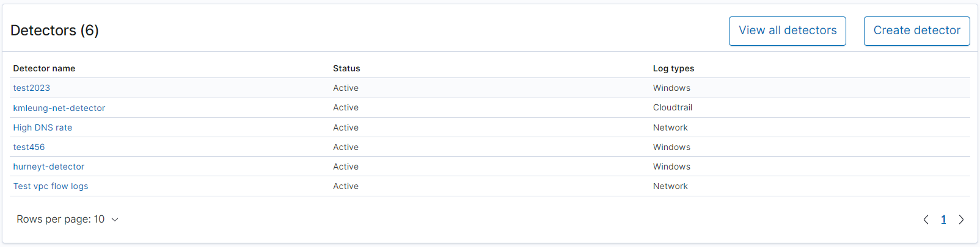The width and height of the screenshot is (980, 247).
Task: Open High DNS rate detector
Action: pyautogui.click(x=43, y=127)
